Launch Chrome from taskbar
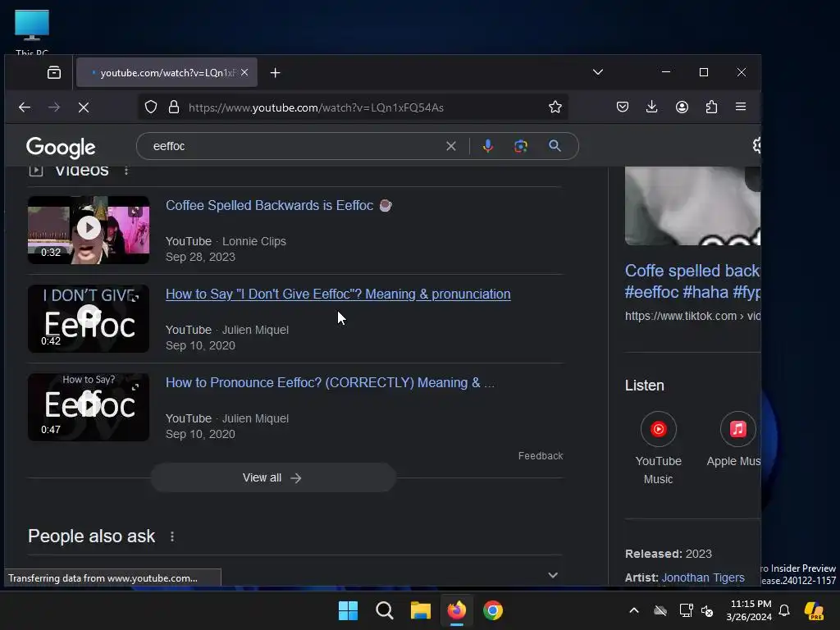 [x=493, y=610]
